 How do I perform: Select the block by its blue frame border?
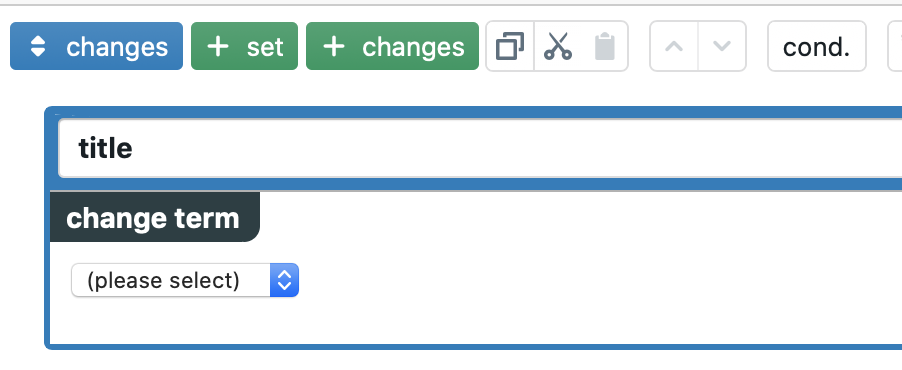point(47,228)
